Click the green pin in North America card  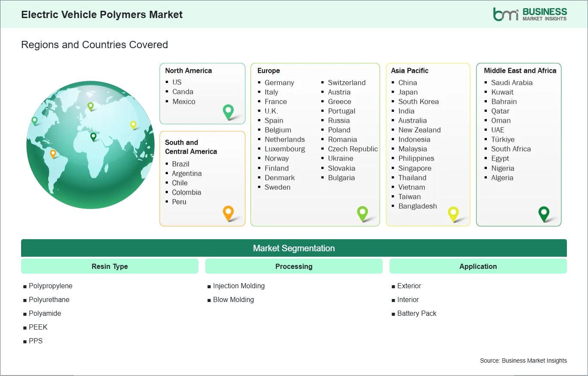[x=228, y=112]
